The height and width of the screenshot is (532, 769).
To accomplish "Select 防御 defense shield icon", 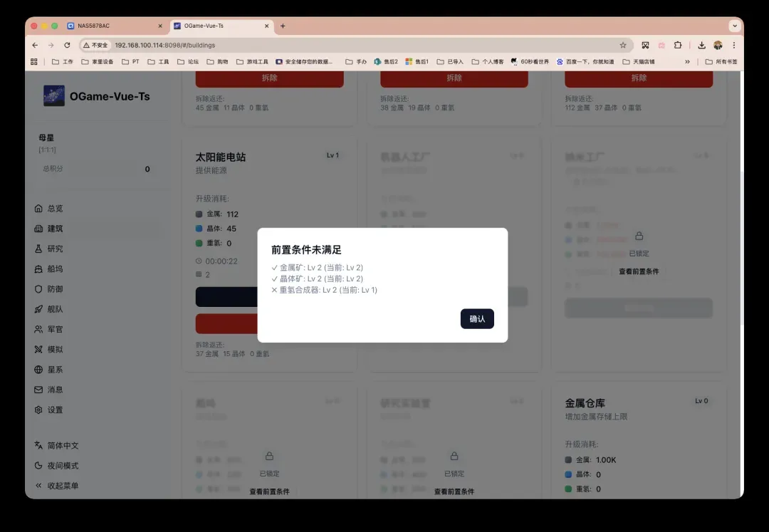I will pos(39,289).
